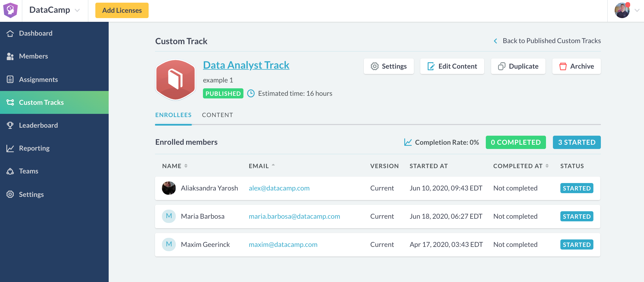Click the Members people icon in sidebar
The width and height of the screenshot is (644, 282).
click(x=10, y=56)
